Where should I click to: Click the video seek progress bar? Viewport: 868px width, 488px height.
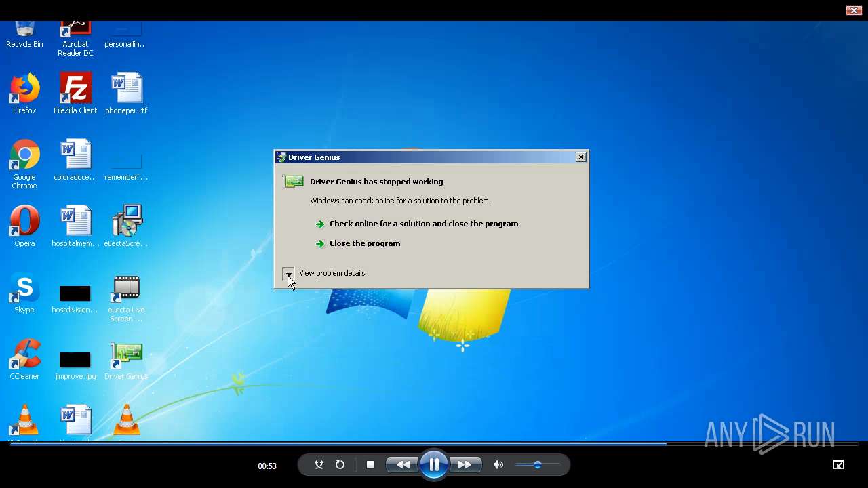click(434, 445)
